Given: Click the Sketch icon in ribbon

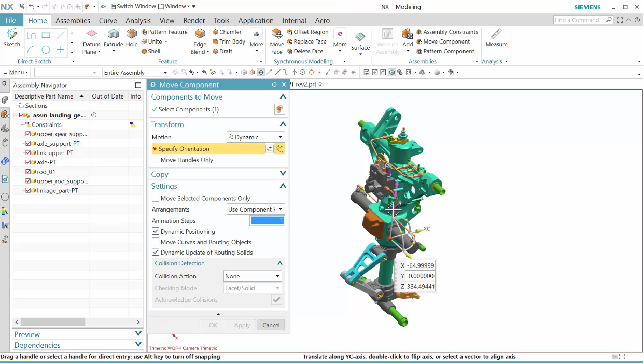Looking at the screenshot, I should 11,35.
